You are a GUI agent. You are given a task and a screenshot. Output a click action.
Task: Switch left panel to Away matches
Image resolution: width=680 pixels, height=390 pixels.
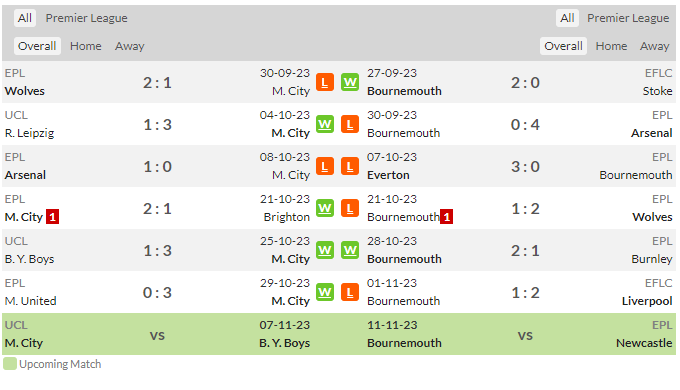pos(130,46)
